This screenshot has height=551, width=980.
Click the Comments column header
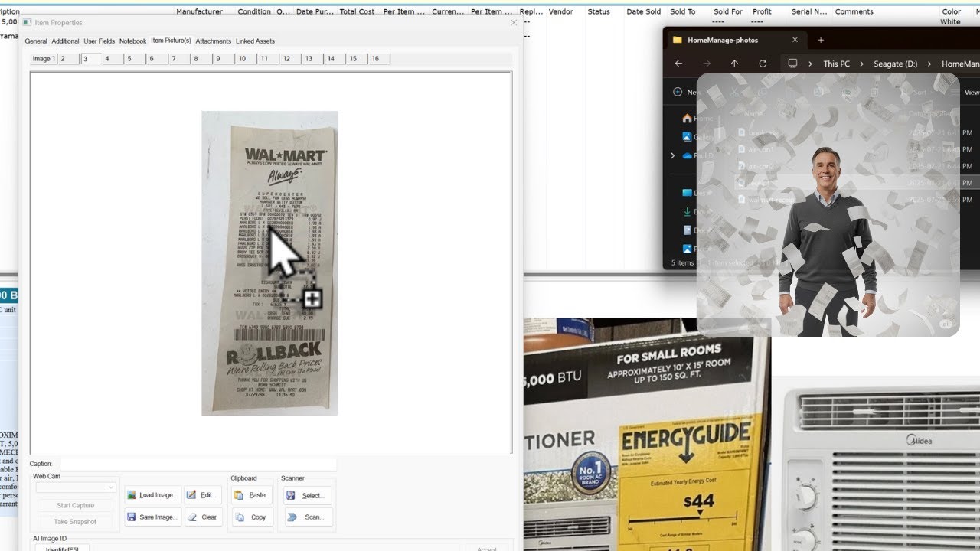tap(854, 11)
